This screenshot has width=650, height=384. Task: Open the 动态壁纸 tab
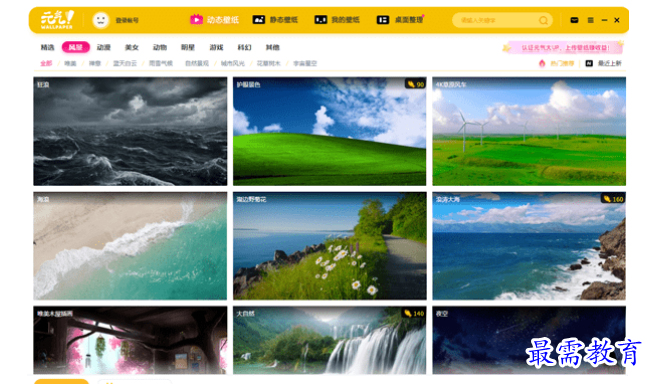coord(223,20)
